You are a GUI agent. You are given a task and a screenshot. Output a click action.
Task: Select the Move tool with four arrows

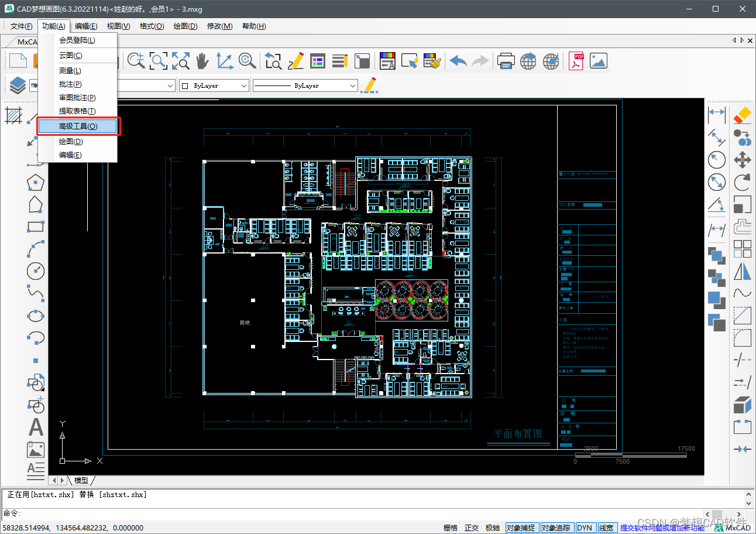(742, 160)
